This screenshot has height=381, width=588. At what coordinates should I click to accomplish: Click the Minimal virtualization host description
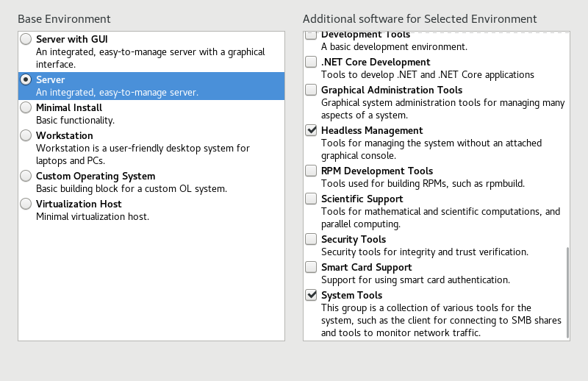[x=93, y=216]
